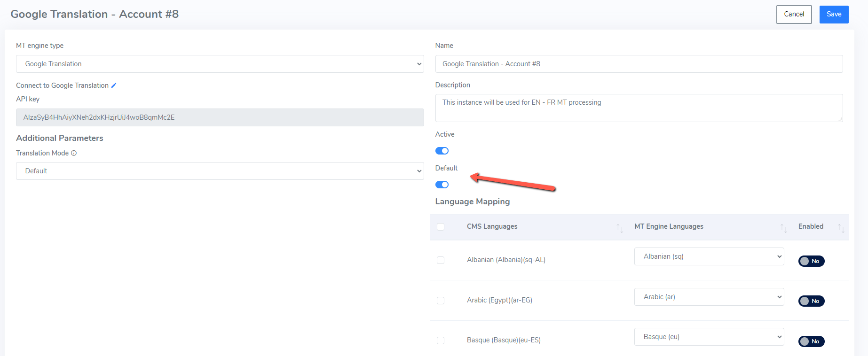Viewport: 868px width, 356px height.
Task: Open the MT engine type dropdown
Action: click(x=220, y=64)
